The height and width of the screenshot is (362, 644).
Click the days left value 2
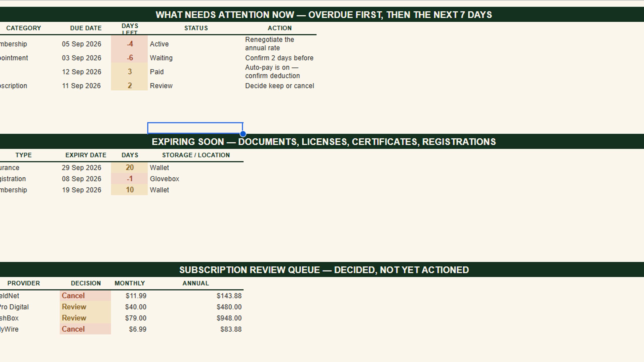tap(130, 86)
